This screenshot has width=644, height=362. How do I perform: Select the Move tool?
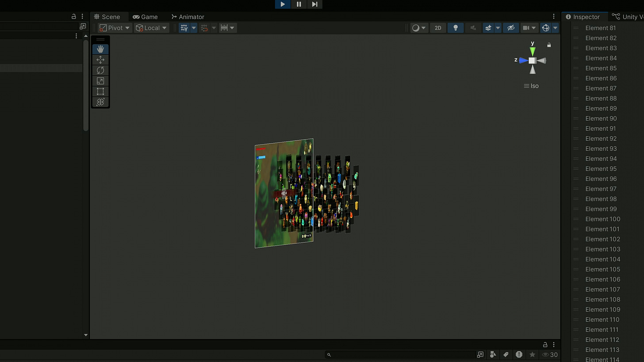(100, 60)
